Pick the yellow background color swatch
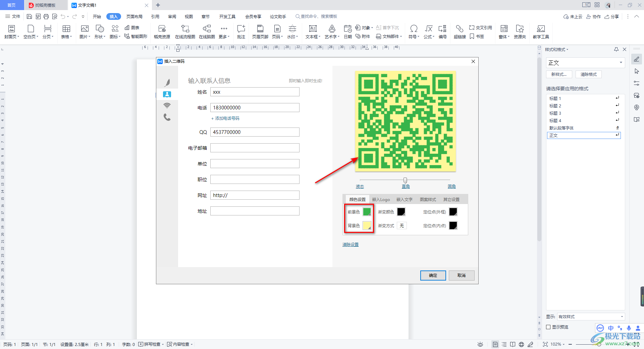 coord(367,226)
